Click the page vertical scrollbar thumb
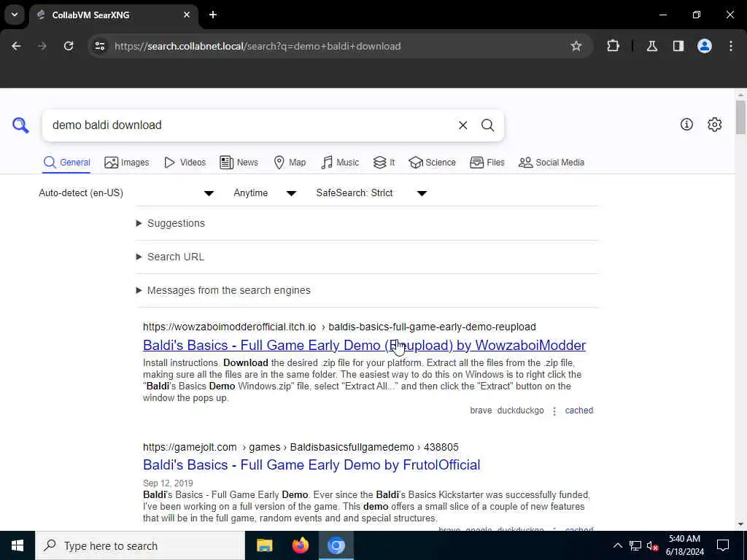 pyautogui.click(x=740, y=117)
